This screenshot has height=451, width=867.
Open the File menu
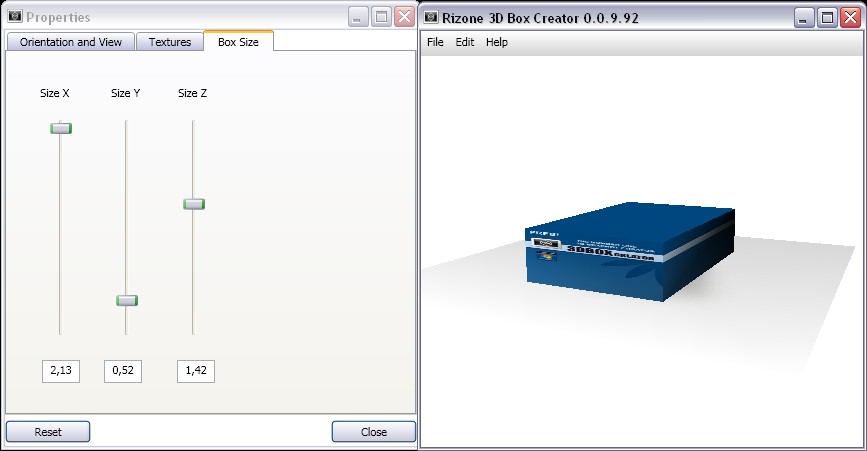[x=435, y=42]
